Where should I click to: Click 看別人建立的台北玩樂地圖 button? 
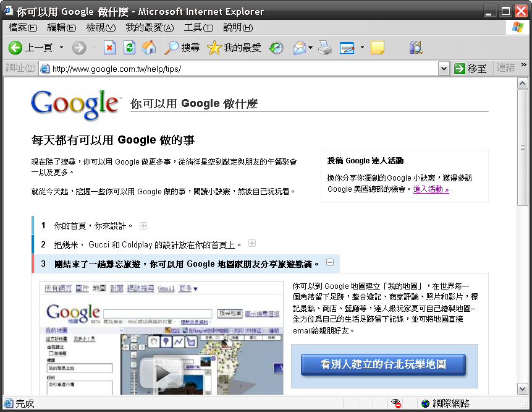pos(383,364)
